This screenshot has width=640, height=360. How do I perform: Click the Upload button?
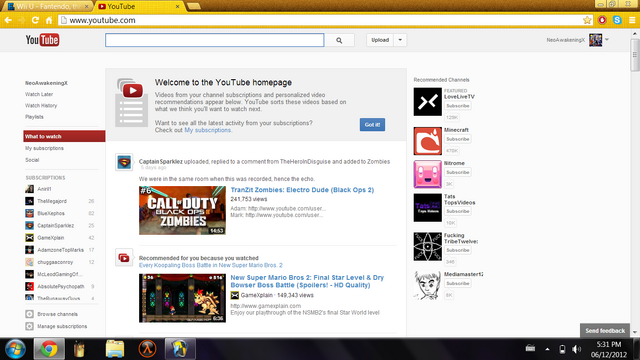point(380,40)
